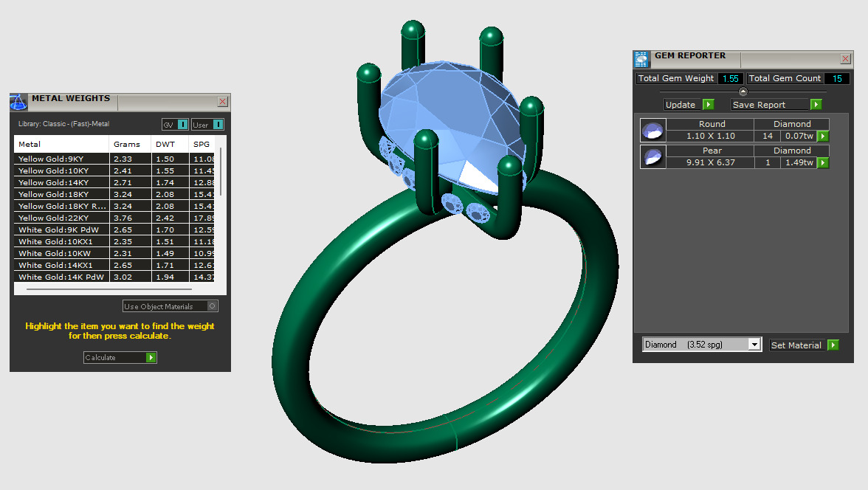Image resolution: width=868 pixels, height=490 pixels.
Task: Select the Round gem thumbnail icon
Action: point(652,131)
